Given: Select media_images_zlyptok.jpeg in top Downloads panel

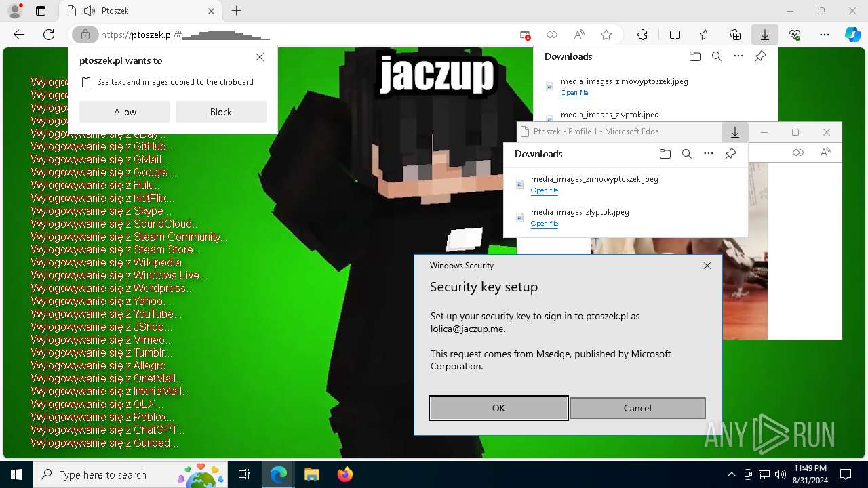Looking at the screenshot, I should [610, 115].
